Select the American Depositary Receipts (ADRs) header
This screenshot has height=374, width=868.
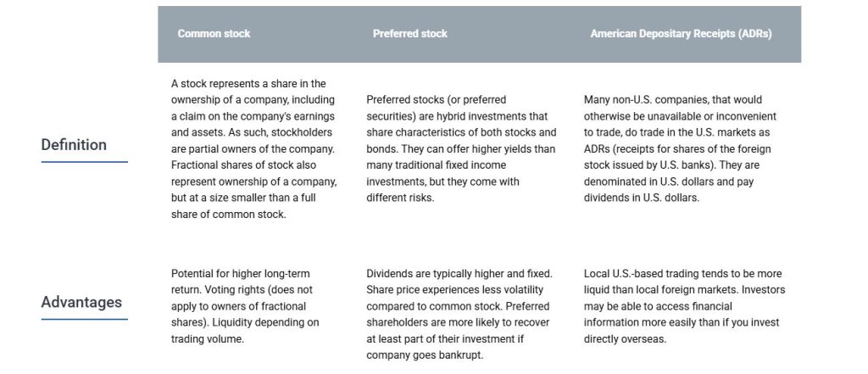point(681,34)
